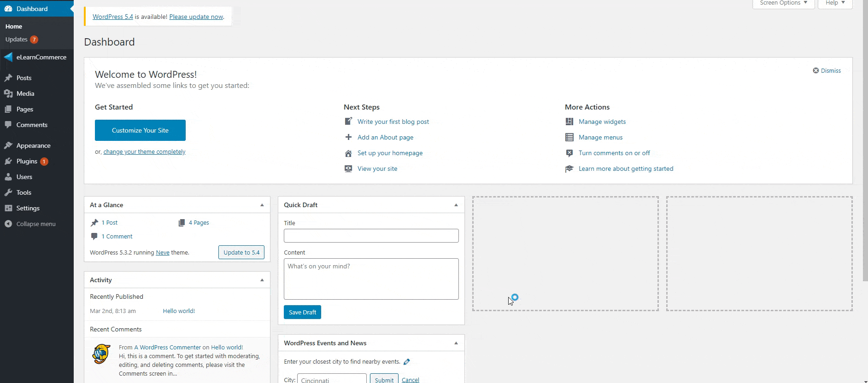Image resolution: width=868 pixels, height=383 pixels.
Task: Click the pages icon next to 4 Pages
Action: tap(182, 222)
